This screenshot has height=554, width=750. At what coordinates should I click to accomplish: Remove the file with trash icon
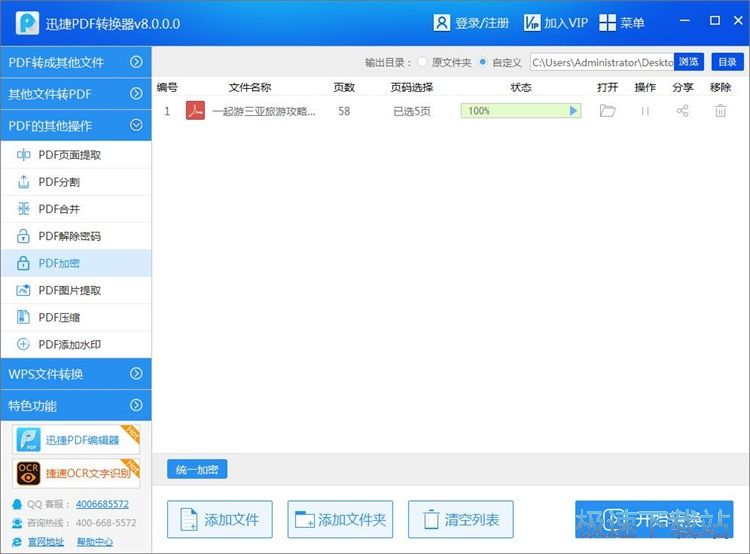click(720, 111)
